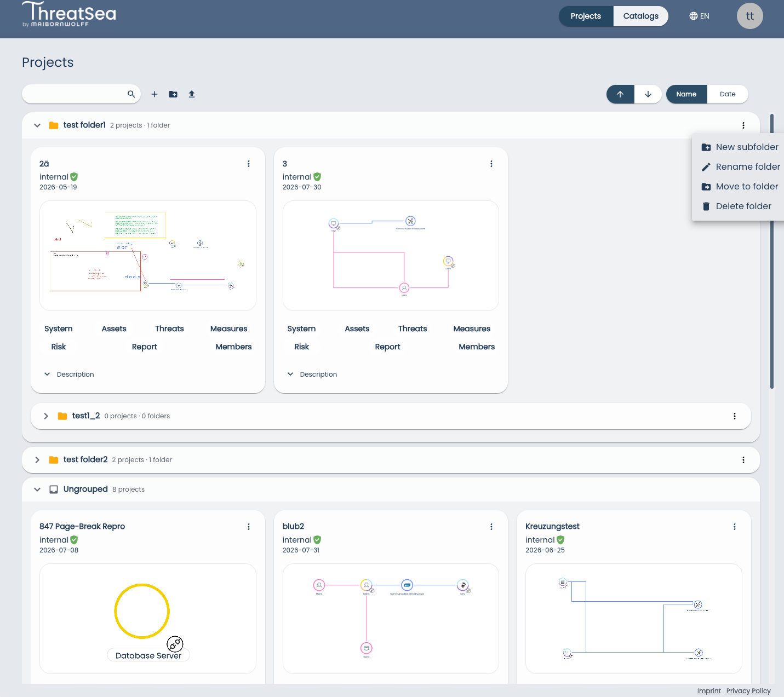Select Delete folder menu entry

point(741,206)
